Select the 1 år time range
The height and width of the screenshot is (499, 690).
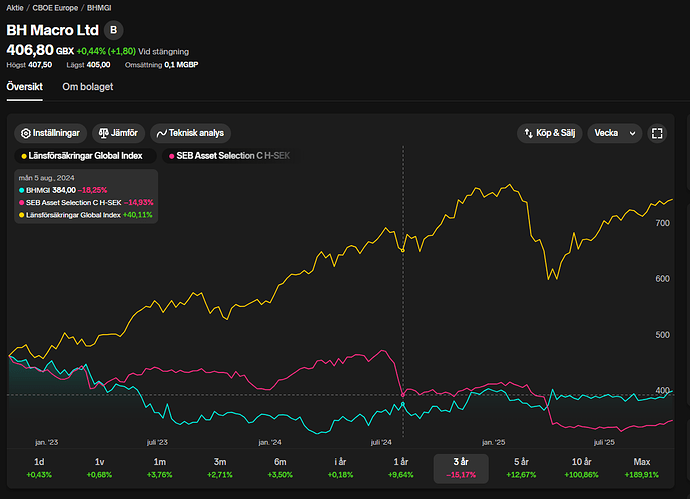coord(401,468)
